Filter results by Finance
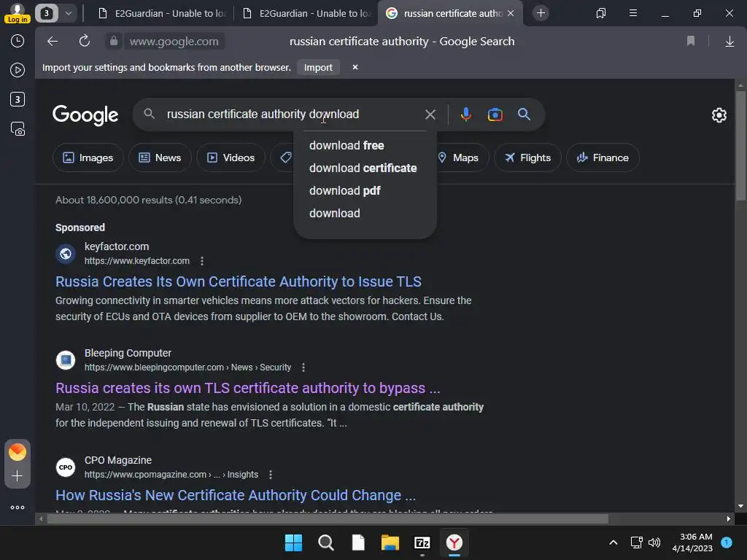This screenshot has height=560, width=747. (603, 157)
